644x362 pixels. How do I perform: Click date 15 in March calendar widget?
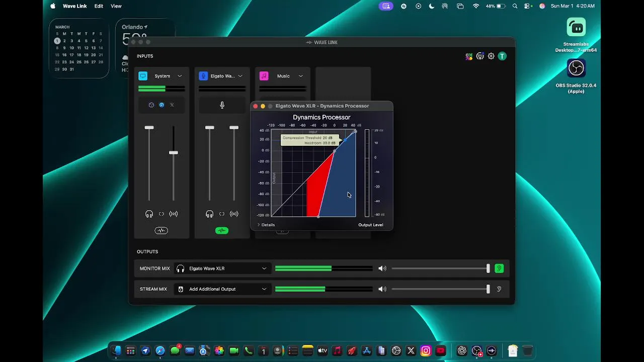(x=57, y=55)
